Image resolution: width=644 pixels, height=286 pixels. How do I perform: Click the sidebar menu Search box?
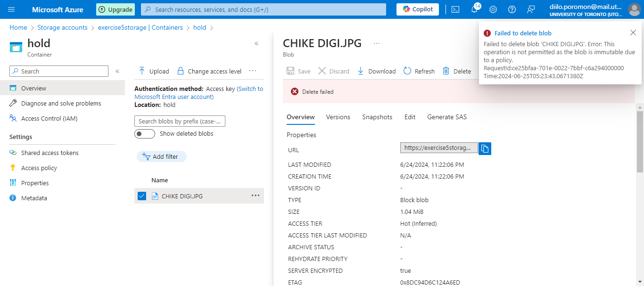click(x=59, y=71)
